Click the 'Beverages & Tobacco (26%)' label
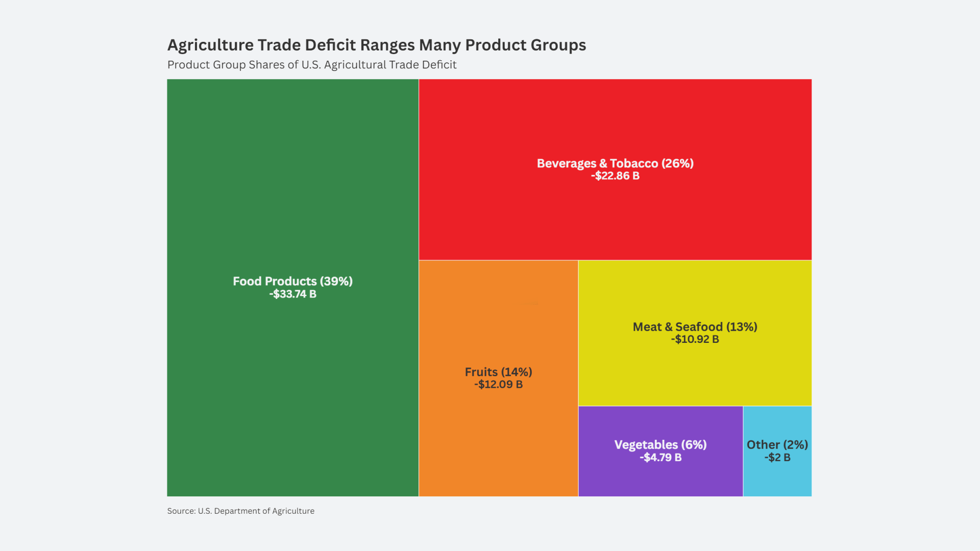The height and width of the screenshot is (551, 980). click(x=615, y=163)
